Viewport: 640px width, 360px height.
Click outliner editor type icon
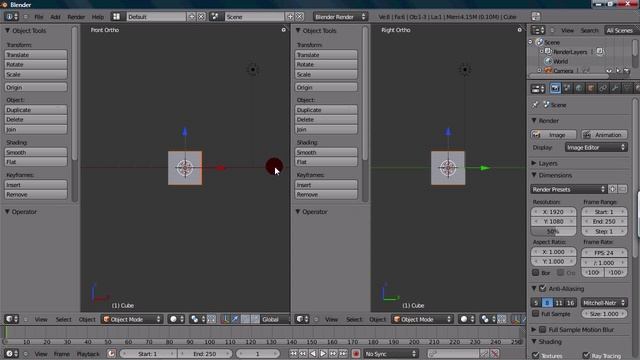pos(538,30)
